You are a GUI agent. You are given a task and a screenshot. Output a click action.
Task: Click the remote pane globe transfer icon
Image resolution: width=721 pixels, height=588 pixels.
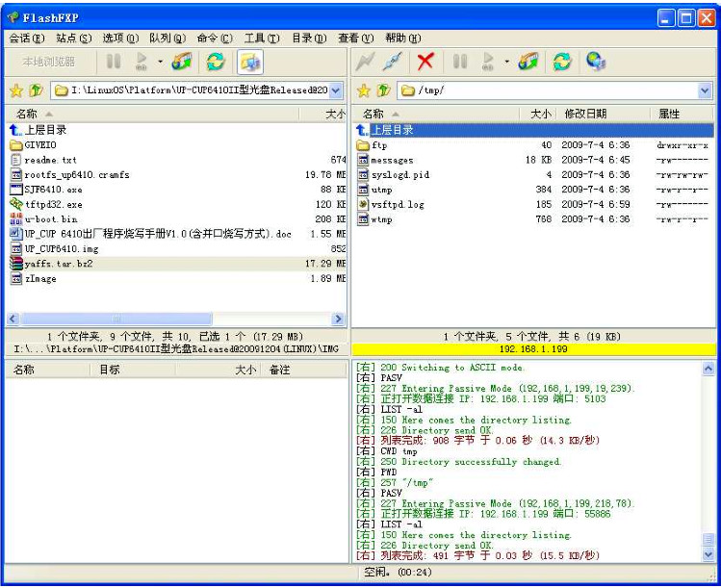coord(528,62)
